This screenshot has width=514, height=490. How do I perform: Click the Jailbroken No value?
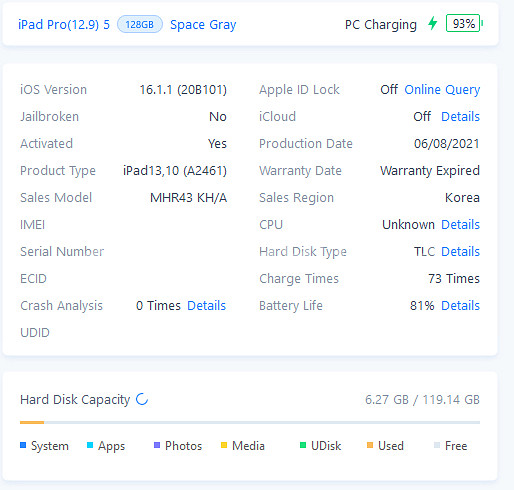click(218, 117)
